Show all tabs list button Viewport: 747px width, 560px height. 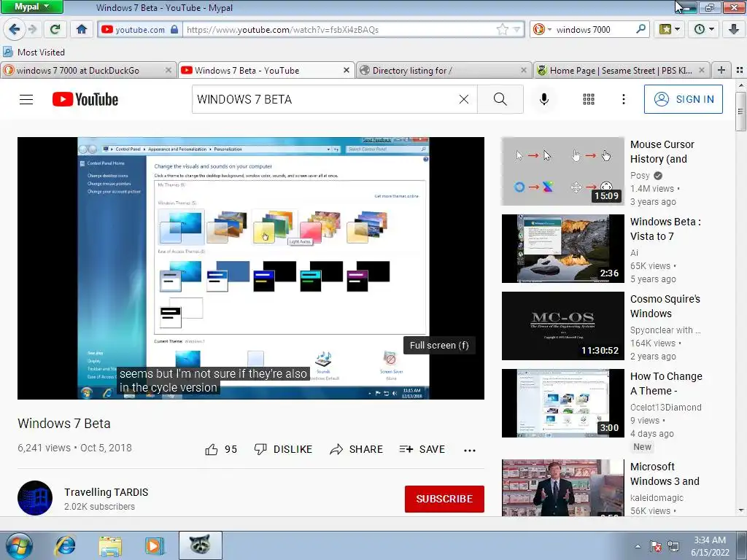(x=740, y=70)
